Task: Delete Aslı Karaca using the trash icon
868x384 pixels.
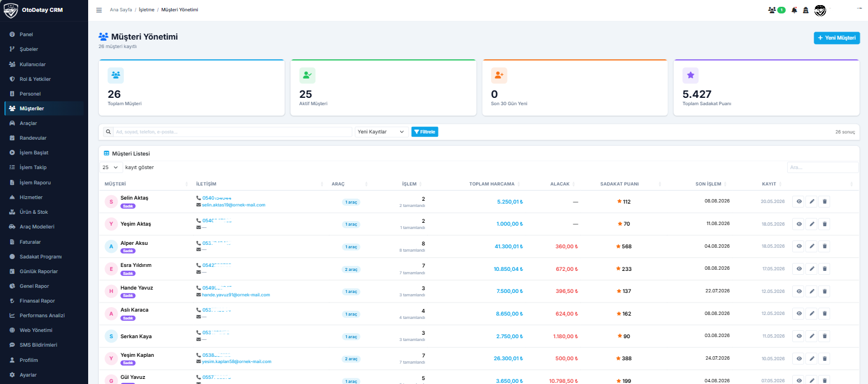Action: (824, 313)
